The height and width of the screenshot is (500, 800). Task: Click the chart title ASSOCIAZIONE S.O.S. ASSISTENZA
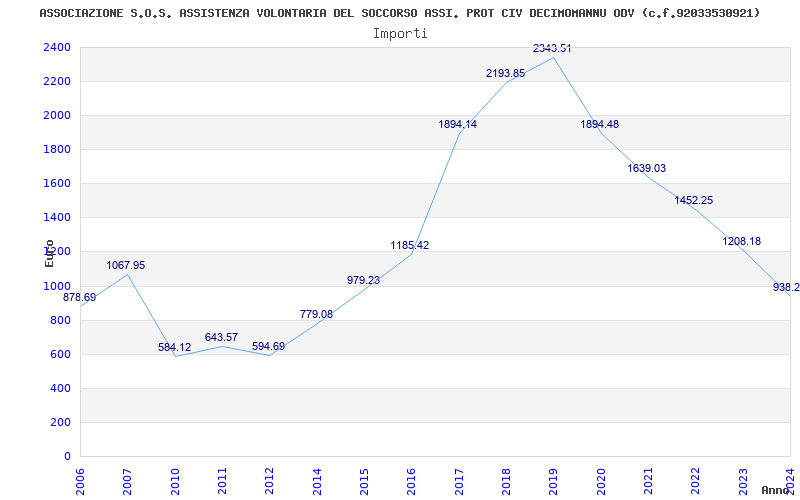tap(399, 13)
